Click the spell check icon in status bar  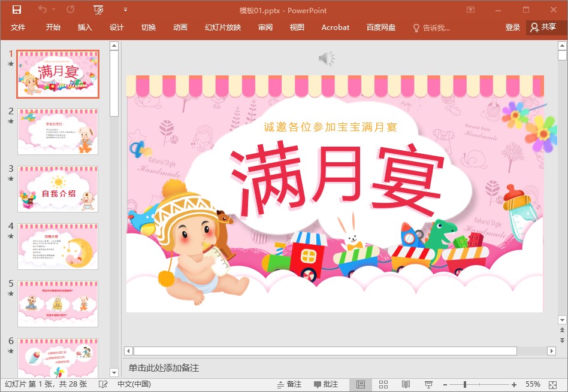tap(103, 384)
